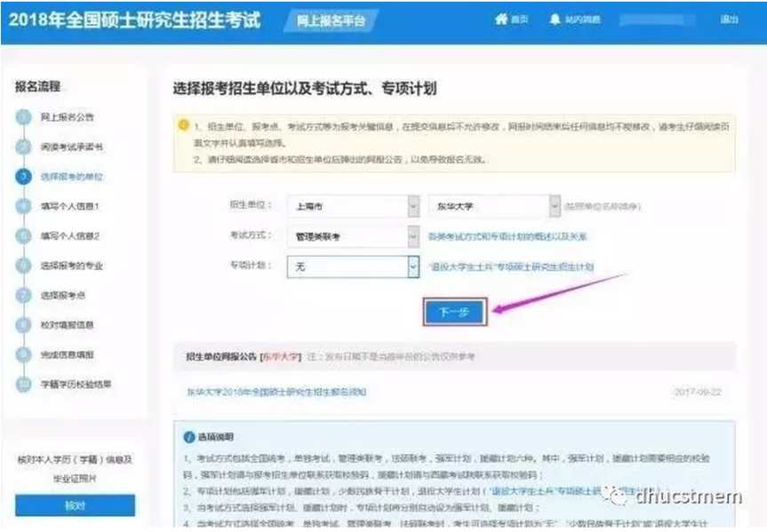767x532 pixels.
Task: Select step 2 circle icon for 阅读考试承诺书
Action: [x=23, y=147]
